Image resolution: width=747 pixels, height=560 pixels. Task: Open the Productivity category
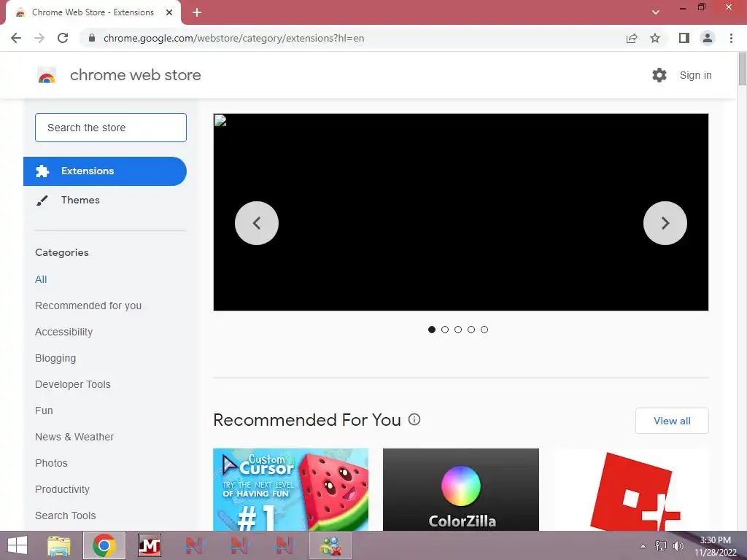click(63, 489)
